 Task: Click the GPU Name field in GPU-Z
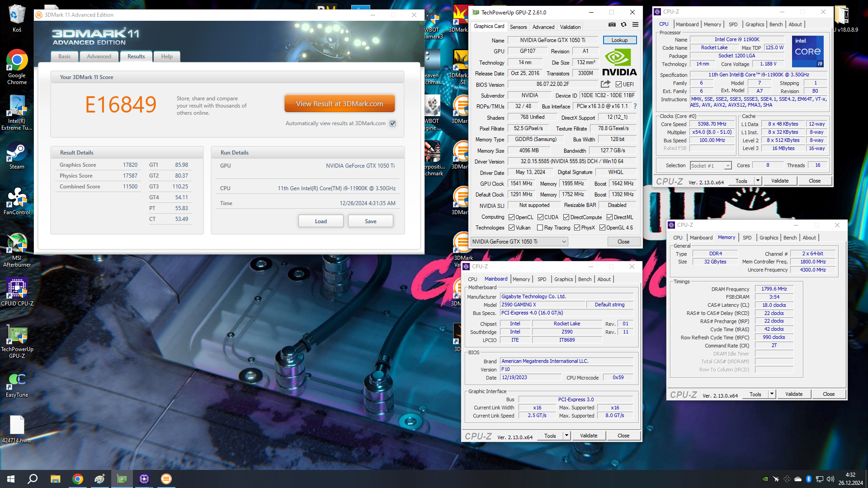click(x=552, y=40)
